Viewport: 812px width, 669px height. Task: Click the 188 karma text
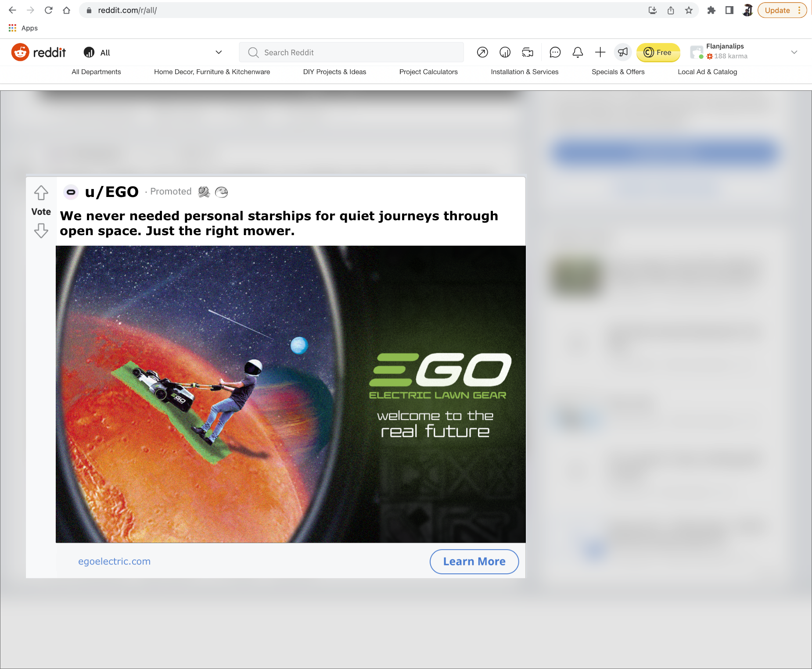pyautogui.click(x=730, y=56)
